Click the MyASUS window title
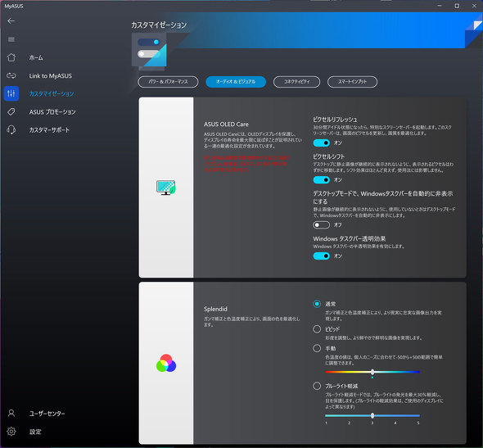Viewport: 483px width, 448px height. click(14, 7)
